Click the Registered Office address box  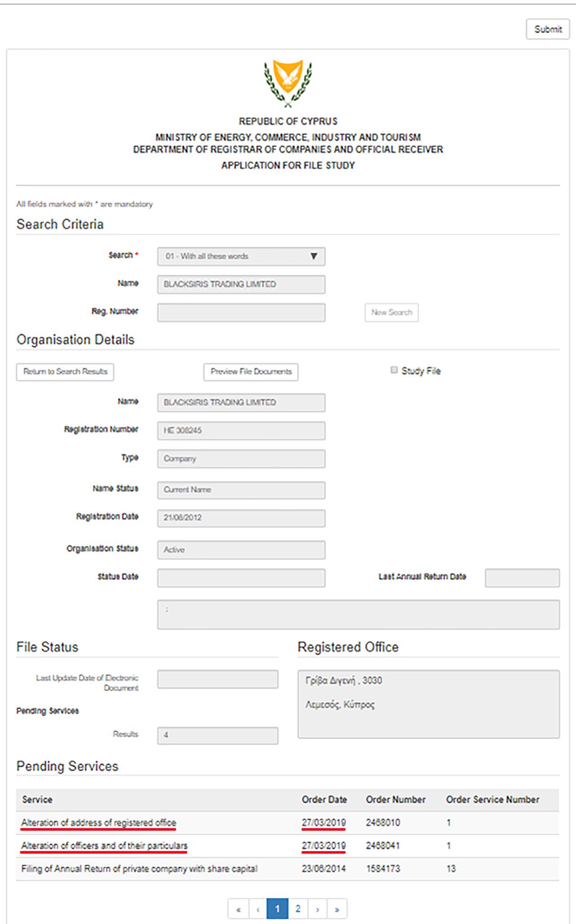[428, 704]
